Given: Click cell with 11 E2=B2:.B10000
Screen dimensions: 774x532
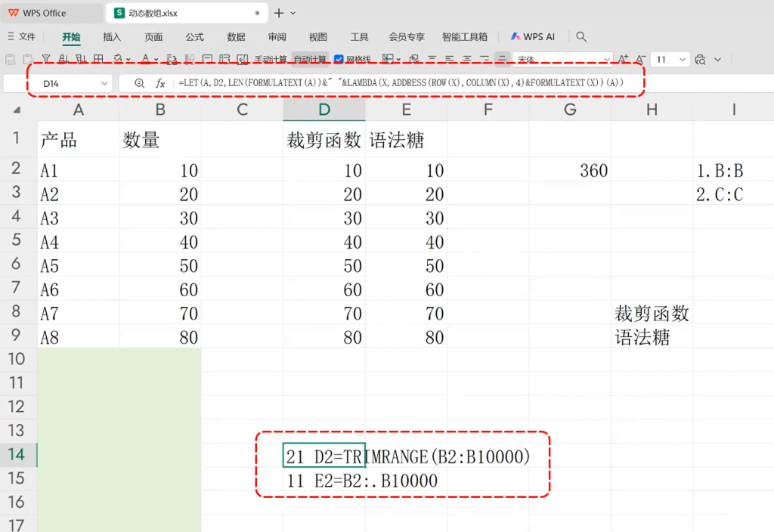Looking at the screenshot, I should pyautogui.click(x=324, y=480).
